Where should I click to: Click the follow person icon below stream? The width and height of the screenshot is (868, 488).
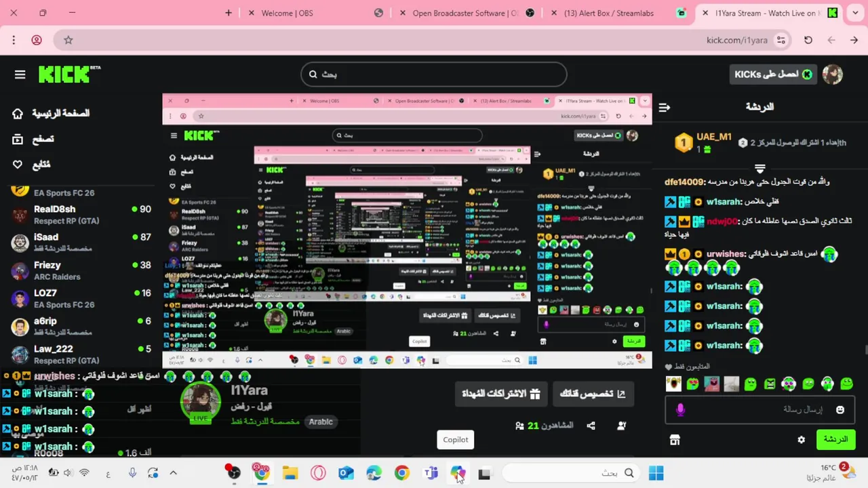(x=621, y=426)
